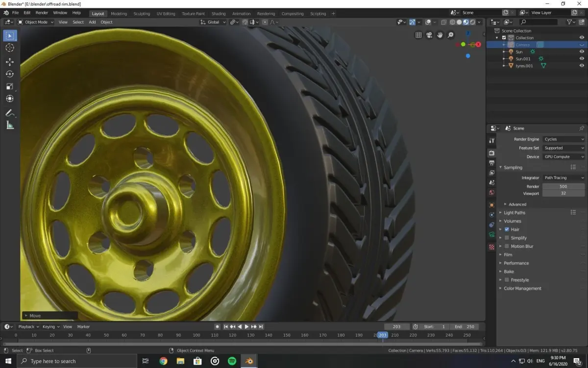Collapse the Sampling panel
This screenshot has width=588, height=368.
click(x=513, y=167)
